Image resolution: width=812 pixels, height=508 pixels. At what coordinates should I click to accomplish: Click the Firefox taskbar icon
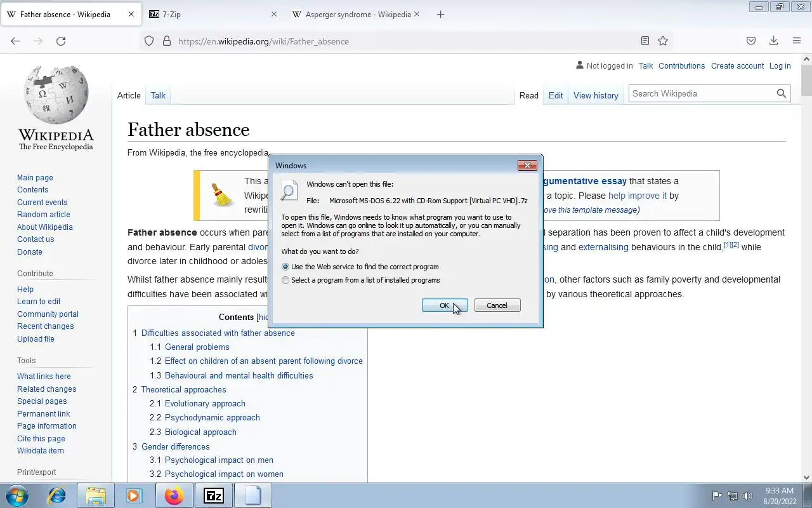coord(174,495)
